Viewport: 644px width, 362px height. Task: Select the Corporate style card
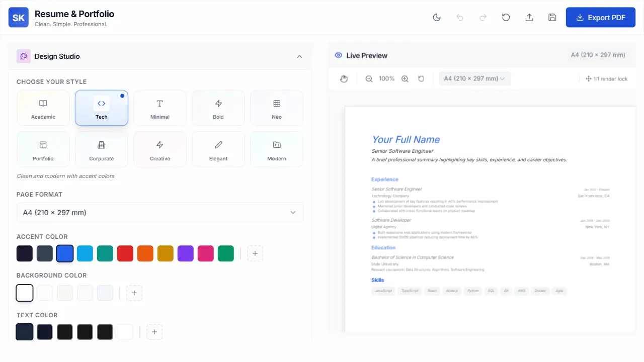pyautogui.click(x=102, y=149)
